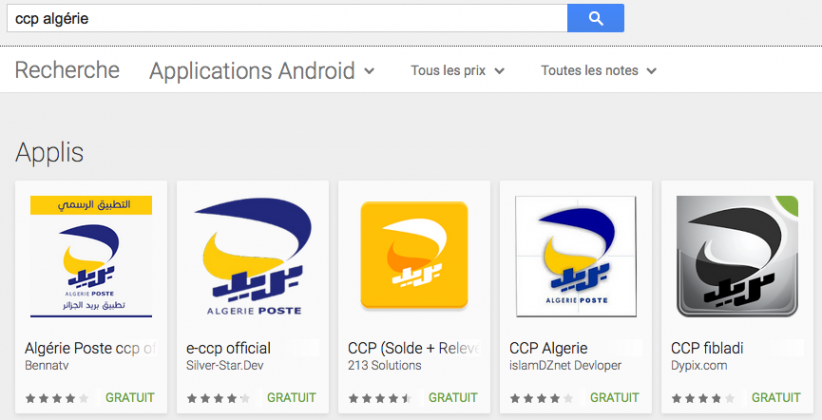Select the Recherche heading tab
The height and width of the screenshot is (420, 822).
click(x=67, y=70)
